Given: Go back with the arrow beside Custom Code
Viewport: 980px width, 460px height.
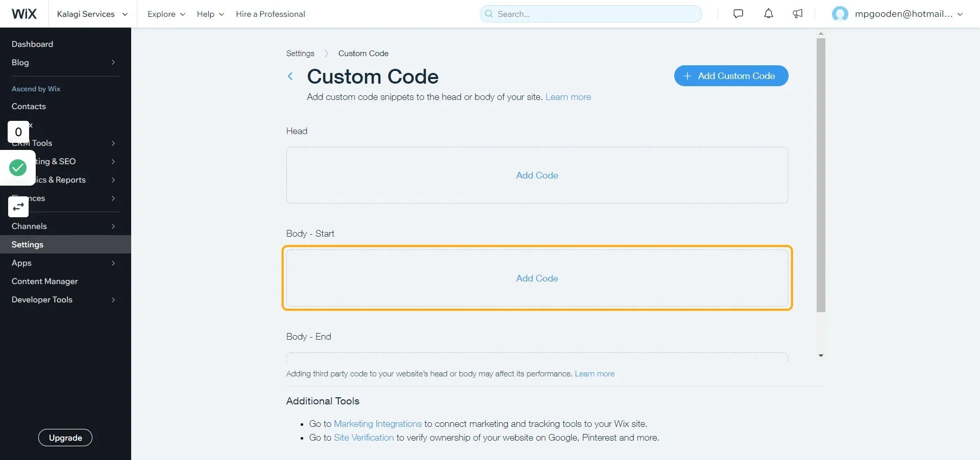Looking at the screenshot, I should (290, 76).
